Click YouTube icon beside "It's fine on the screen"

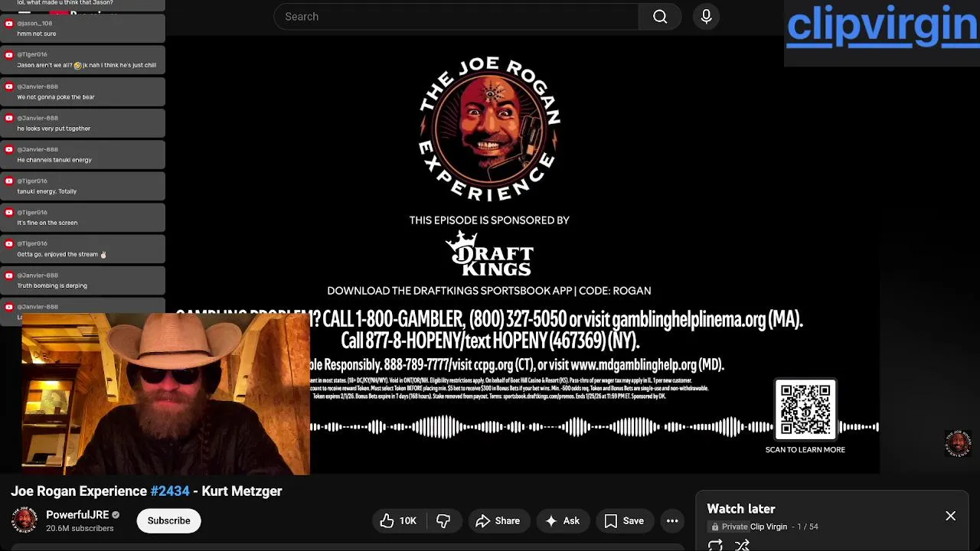tap(8, 213)
